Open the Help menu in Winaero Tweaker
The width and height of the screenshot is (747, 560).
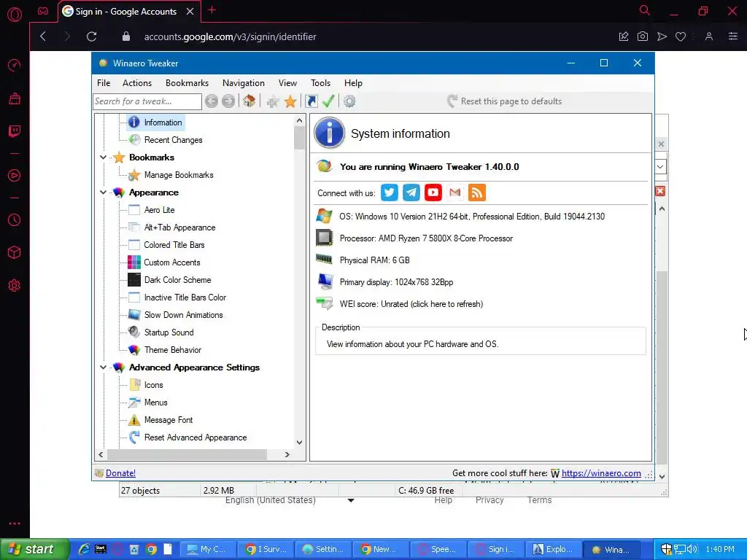(x=353, y=83)
